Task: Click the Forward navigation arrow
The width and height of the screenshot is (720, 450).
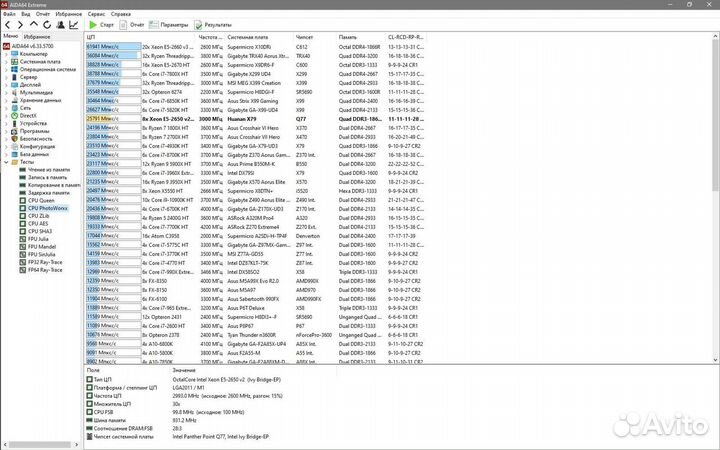Action: pos(19,23)
